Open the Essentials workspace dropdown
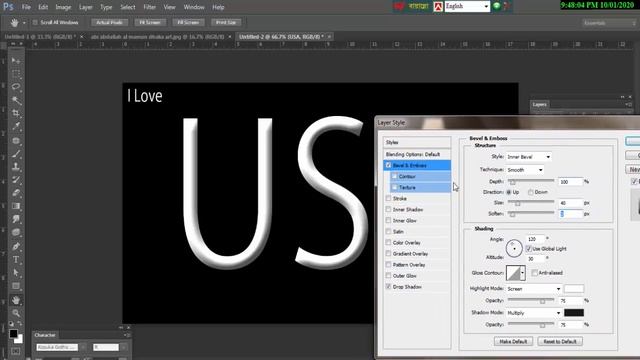Screen dimensions: 640x360 pos(609,23)
